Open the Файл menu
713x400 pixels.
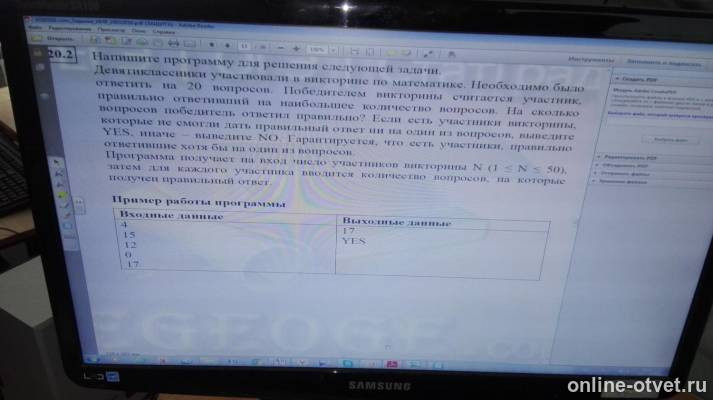pyautogui.click(x=35, y=27)
